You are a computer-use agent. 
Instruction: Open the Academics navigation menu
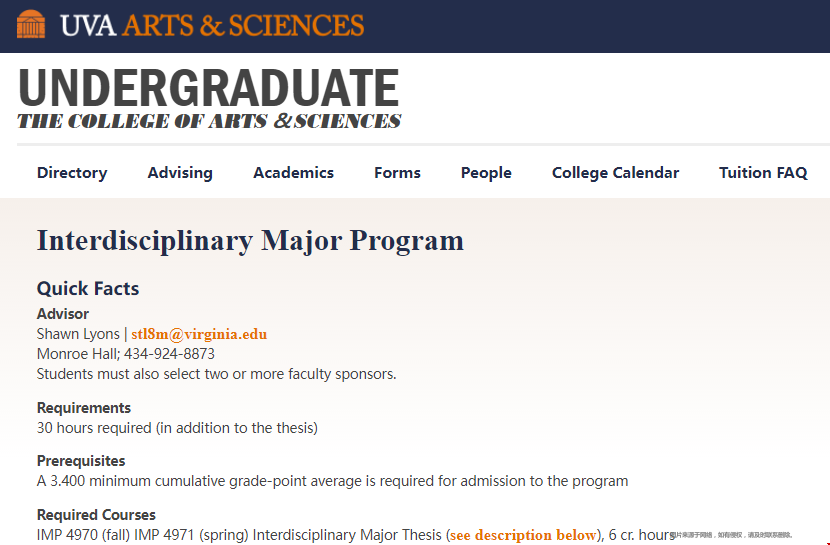pyautogui.click(x=293, y=172)
